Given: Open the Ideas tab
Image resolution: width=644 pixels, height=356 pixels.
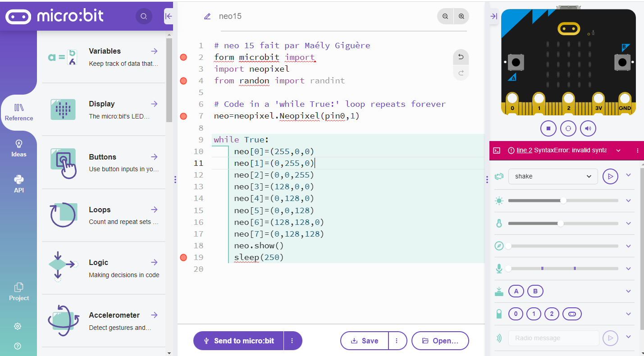Looking at the screenshot, I should pos(19,148).
